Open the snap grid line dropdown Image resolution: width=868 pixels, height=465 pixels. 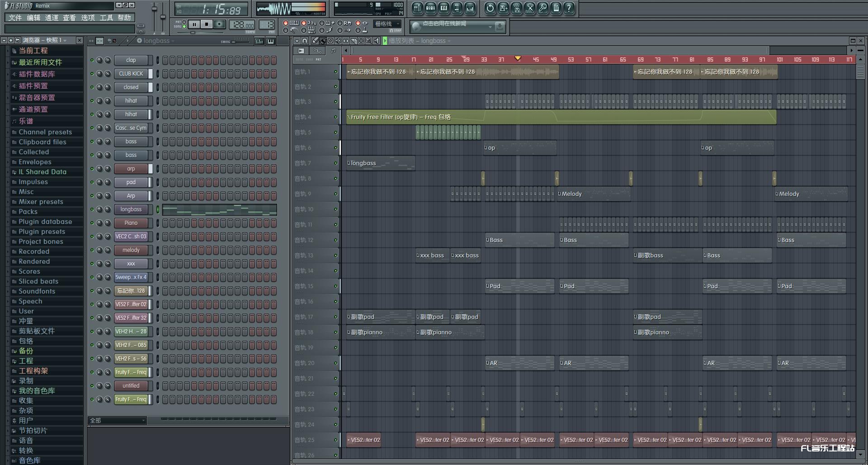388,24
